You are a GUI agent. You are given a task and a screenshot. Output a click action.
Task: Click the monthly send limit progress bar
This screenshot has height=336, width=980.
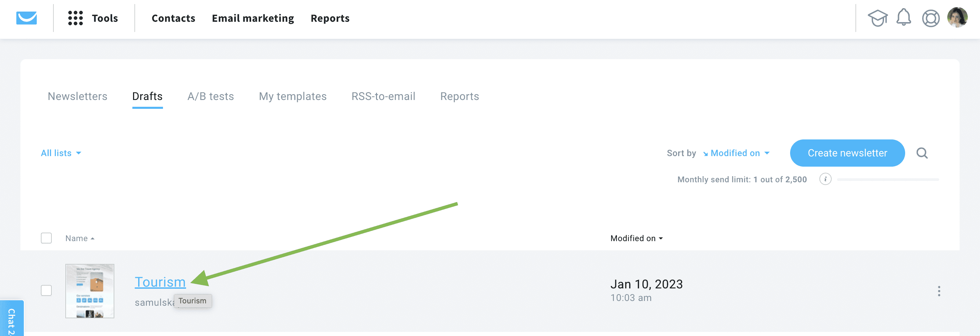click(x=887, y=180)
